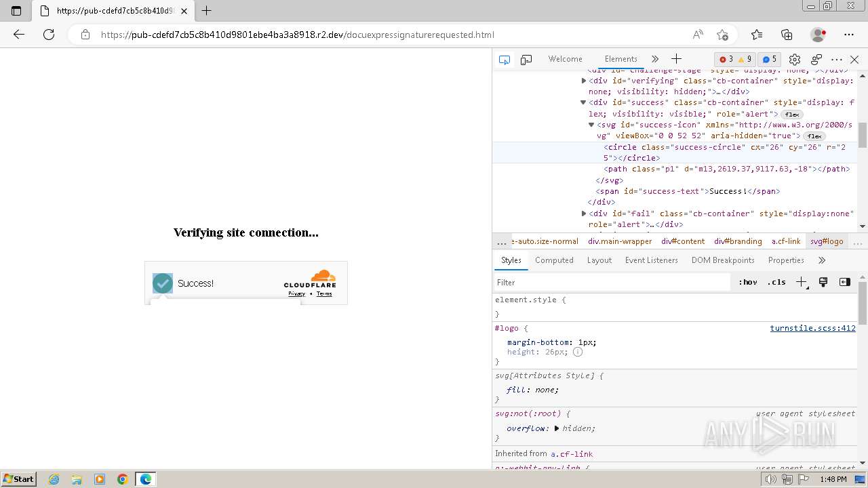Select the circle success-circle element row
The height and width of the screenshot is (488, 868).
(x=675, y=152)
